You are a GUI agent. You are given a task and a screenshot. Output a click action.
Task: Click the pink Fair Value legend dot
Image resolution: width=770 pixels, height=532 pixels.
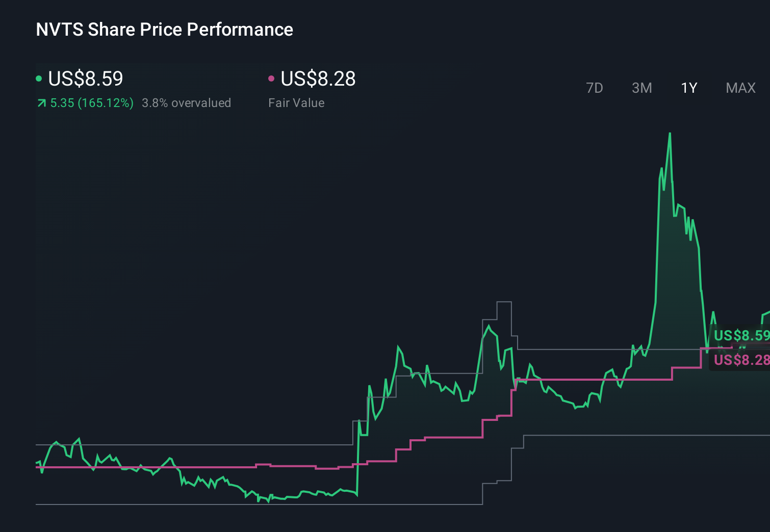pos(272,78)
